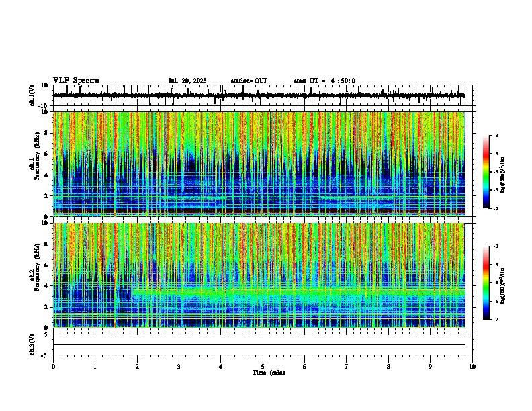532x411 pixels.
Task: Click the 'VLF Spectra' plot title
Action: point(76,81)
